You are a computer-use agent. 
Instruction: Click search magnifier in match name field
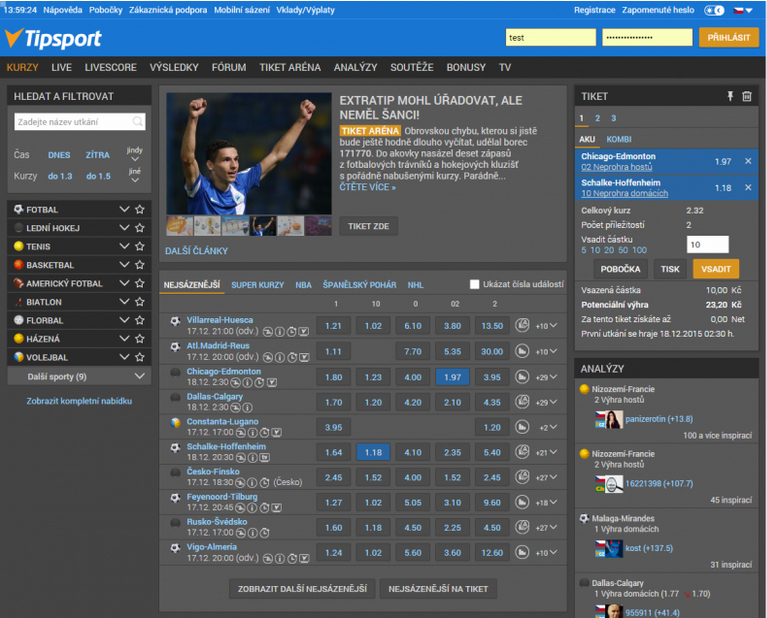tap(138, 121)
